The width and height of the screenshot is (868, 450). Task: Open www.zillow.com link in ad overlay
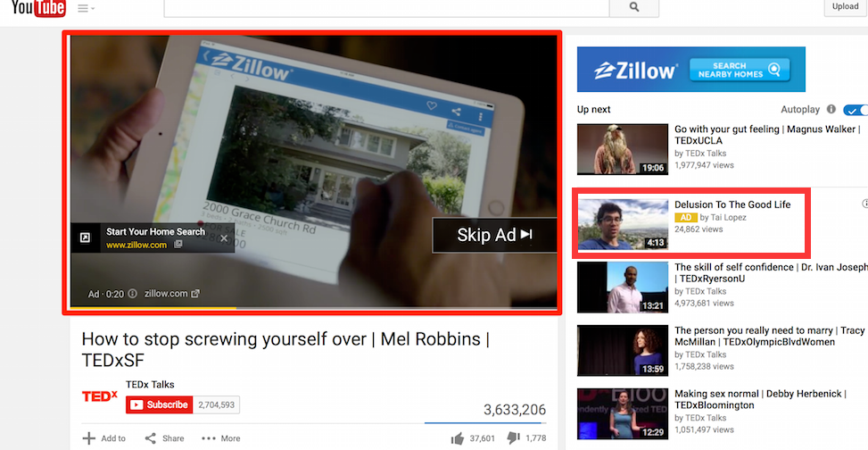click(x=136, y=245)
